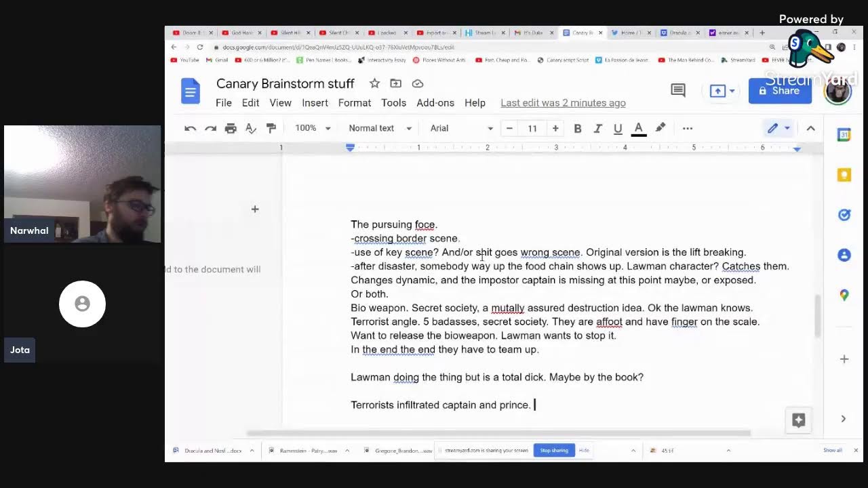Click the undo arrow icon

click(x=190, y=128)
